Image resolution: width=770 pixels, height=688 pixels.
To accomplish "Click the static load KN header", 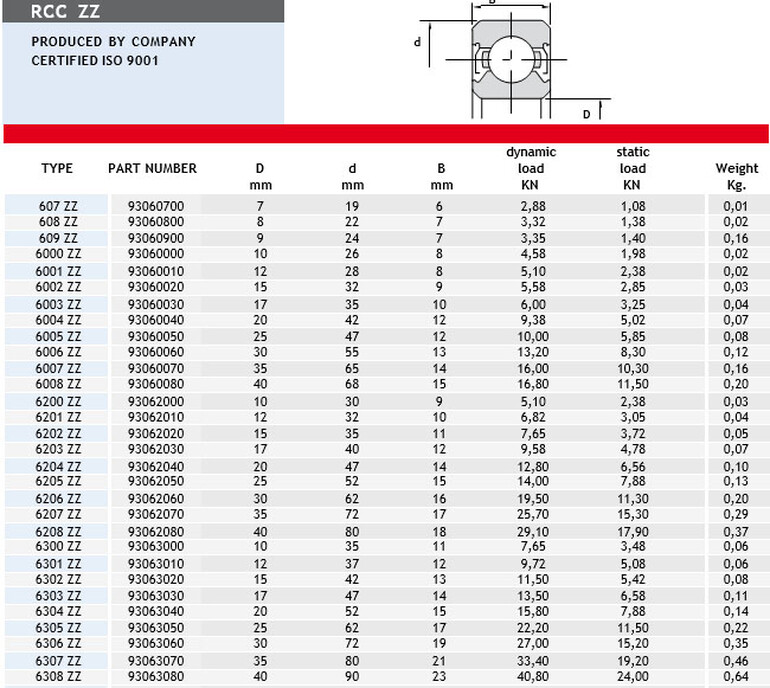I will 632,168.
